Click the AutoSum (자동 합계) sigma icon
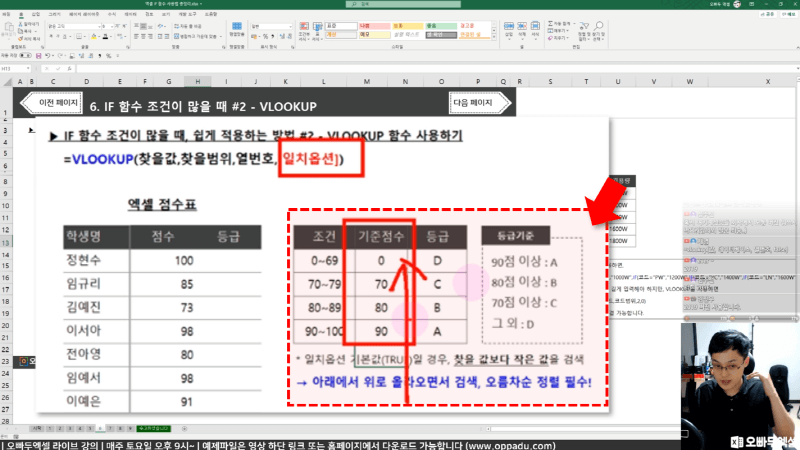Screen dimensions: 800x450 pos(551,23)
